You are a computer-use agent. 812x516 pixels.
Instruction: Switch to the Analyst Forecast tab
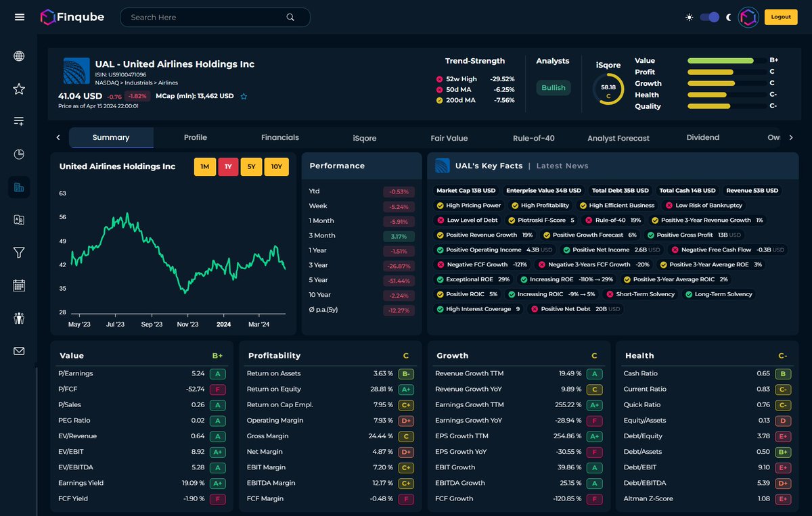tap(618, 138)
